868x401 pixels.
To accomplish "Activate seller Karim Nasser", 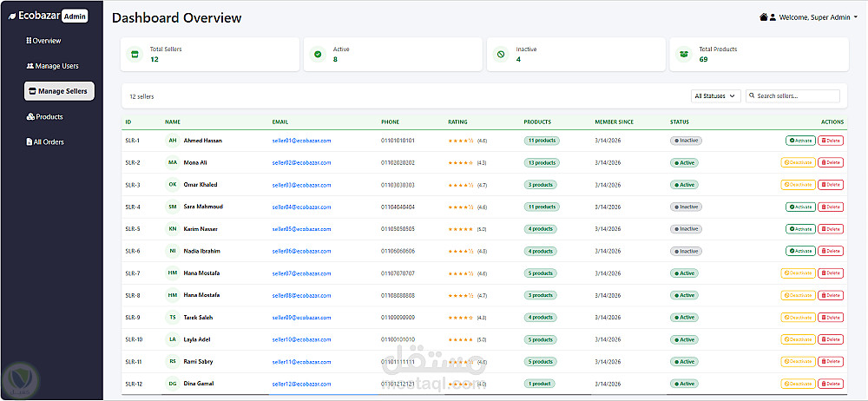I will coord(800,229).
